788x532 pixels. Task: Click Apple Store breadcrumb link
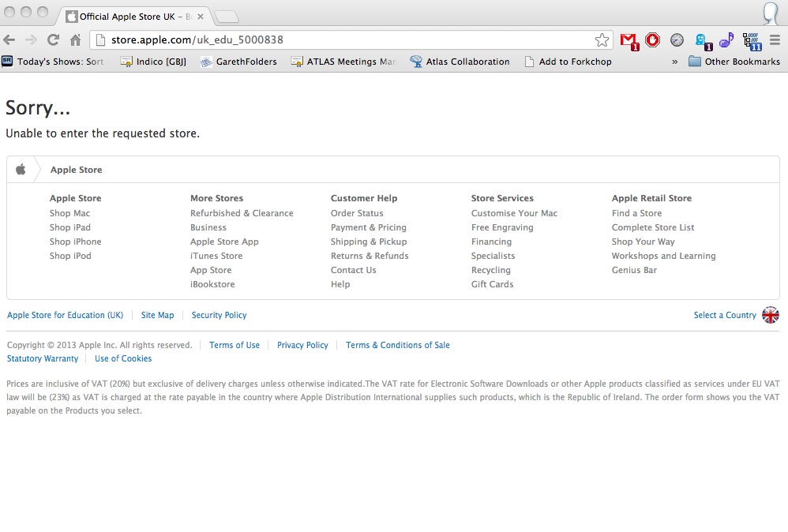[76, 170]
